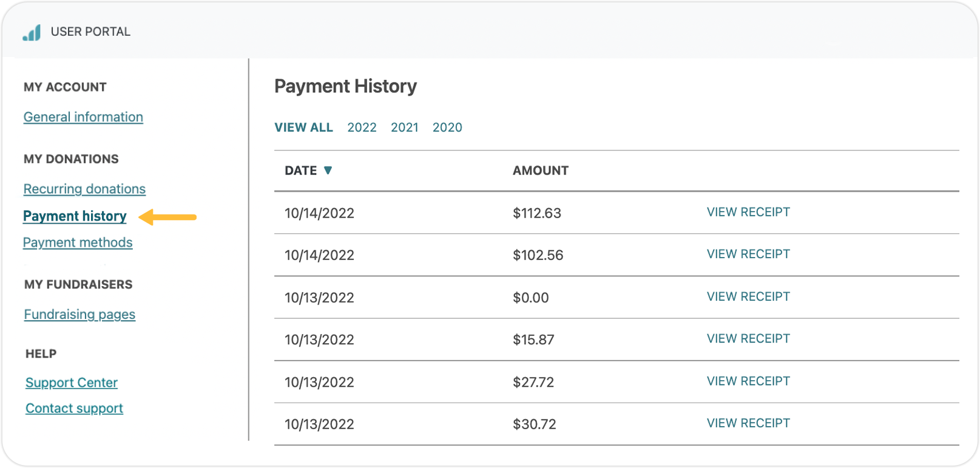
Task: Open the Fundraising pages link
Action: pos(79,315)
